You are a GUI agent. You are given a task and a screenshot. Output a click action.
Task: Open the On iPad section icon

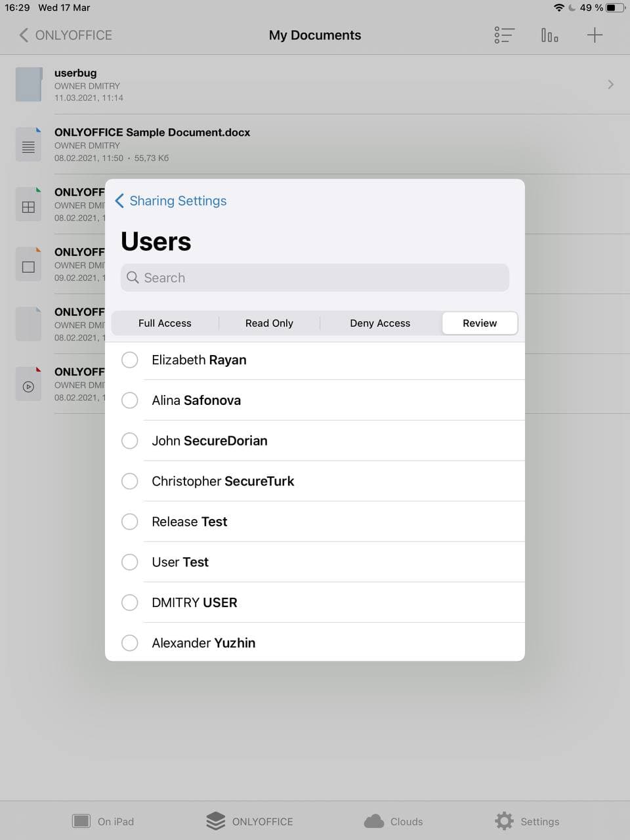[81, 820]
